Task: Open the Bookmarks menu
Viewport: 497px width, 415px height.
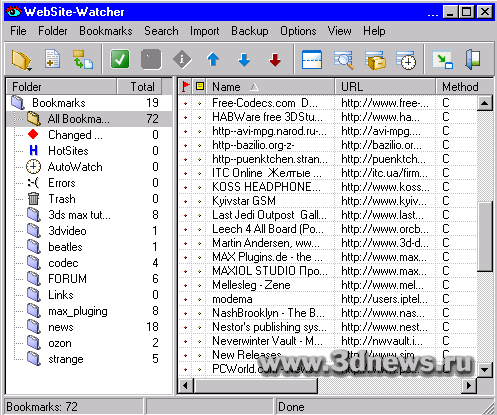Action: [x=106, y=31]
